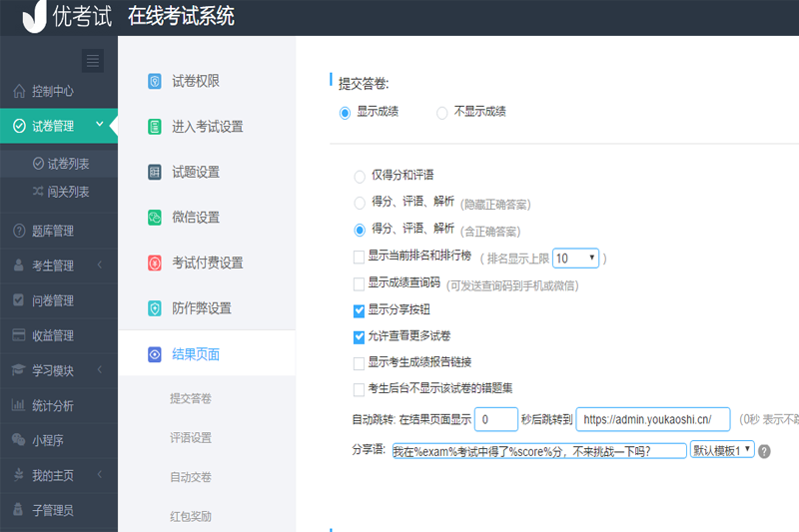Screen dimensions: 799x532
Task: Click the 小程序 WeChat icon
Action: (18, 440)
